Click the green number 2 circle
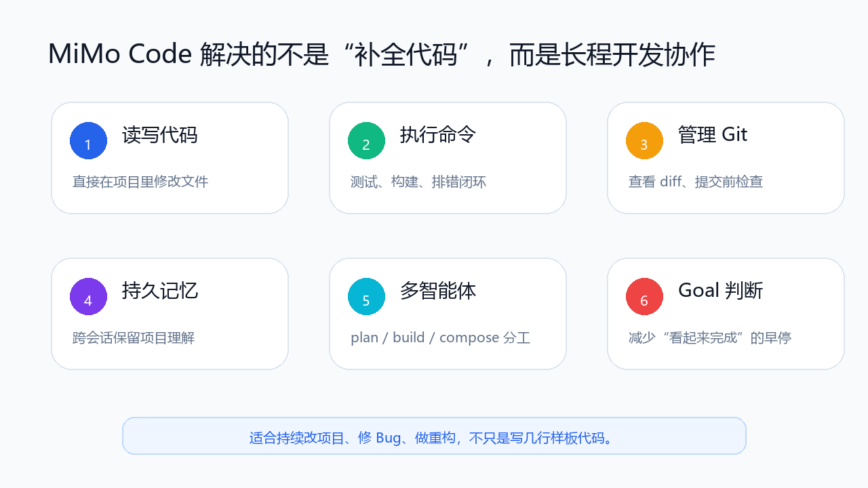The width and height of the screenshot is (868, 488). (366, 141)
